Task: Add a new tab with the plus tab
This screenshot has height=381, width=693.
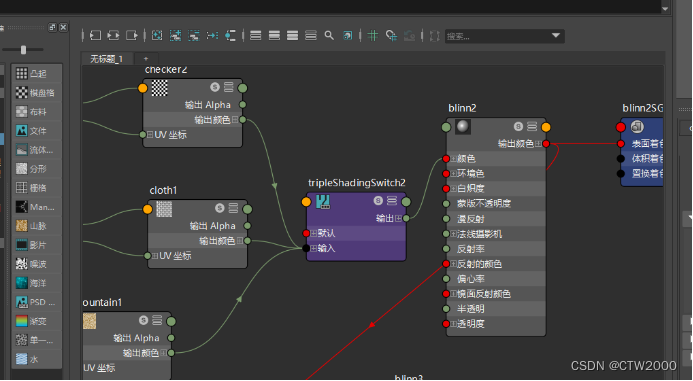Action: point(146,59)
